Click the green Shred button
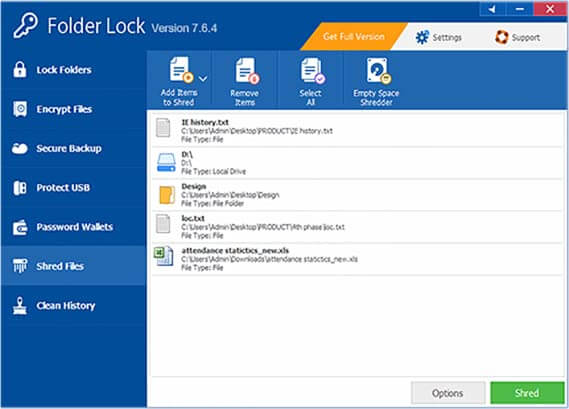 pos(527,393)
